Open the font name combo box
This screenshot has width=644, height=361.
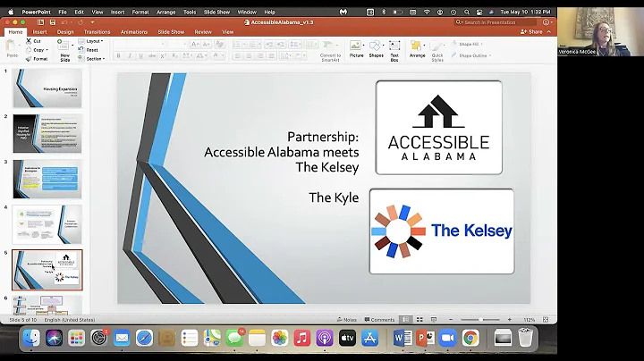tap(140, 44)
